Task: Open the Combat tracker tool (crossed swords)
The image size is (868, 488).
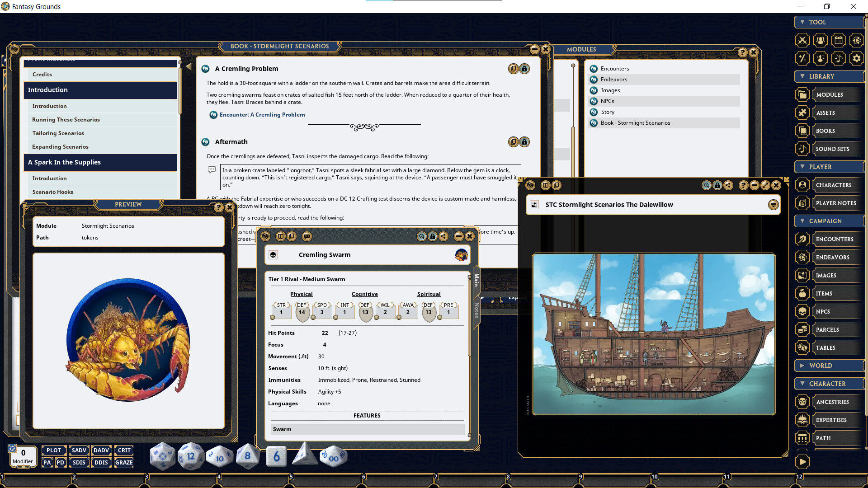Action: (x=802, y=40)
